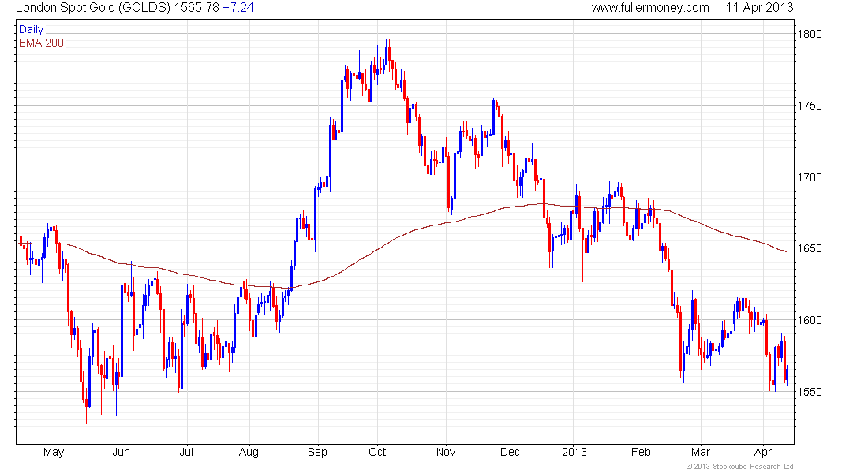Image resolution: width=868 pixels, height=473 pixels.
Task: Click the date 11 Apr 2013
Action: 759,8
